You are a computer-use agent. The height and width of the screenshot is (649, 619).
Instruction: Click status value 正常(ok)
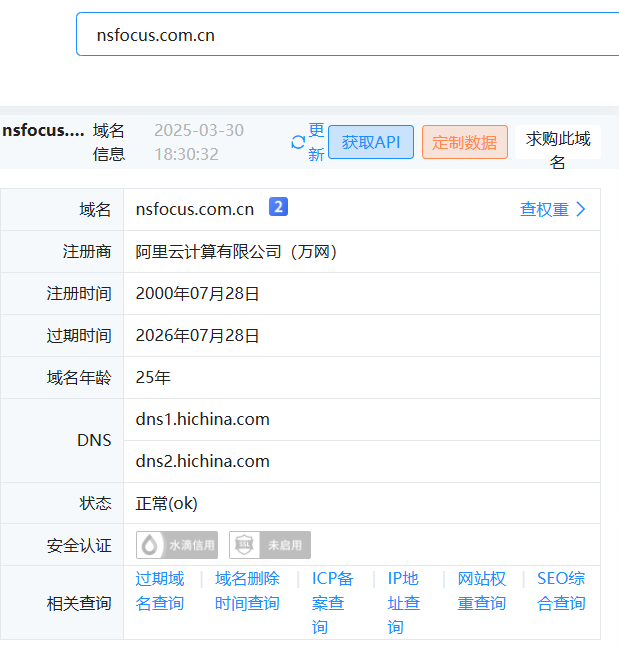pos(167,503)
